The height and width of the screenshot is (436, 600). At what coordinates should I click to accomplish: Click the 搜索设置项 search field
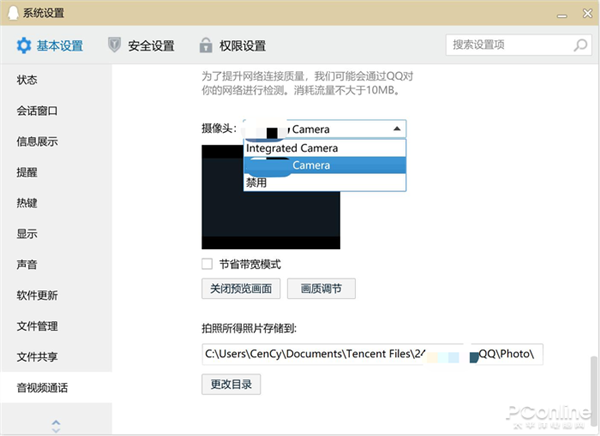510,46
